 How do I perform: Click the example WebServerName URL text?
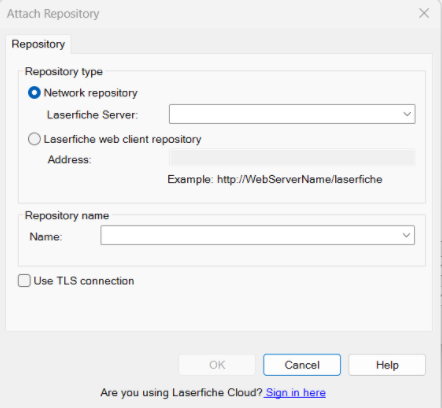click(x=300, y=179)
